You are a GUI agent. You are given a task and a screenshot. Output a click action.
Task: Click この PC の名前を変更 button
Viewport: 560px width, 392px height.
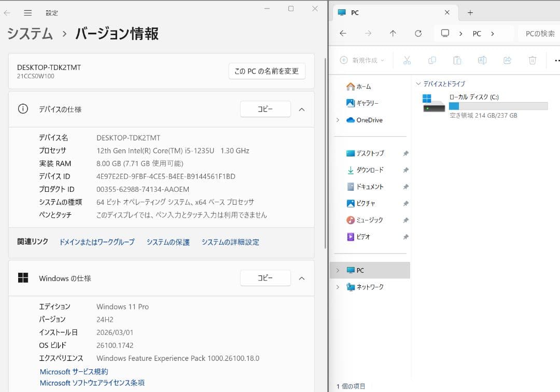pyautogui.click(x=267, y=71)
